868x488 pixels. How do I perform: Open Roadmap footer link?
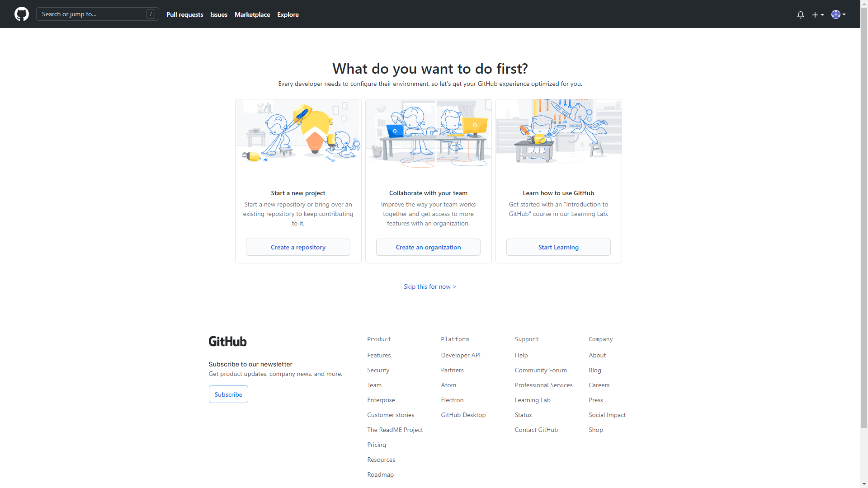pos(380,474)
